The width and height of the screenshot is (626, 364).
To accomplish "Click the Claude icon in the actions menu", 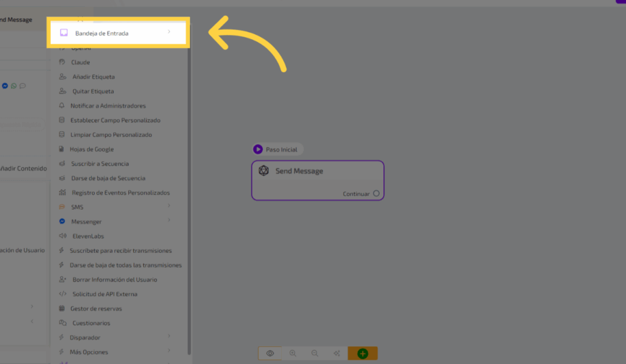I will coord(62,62).
